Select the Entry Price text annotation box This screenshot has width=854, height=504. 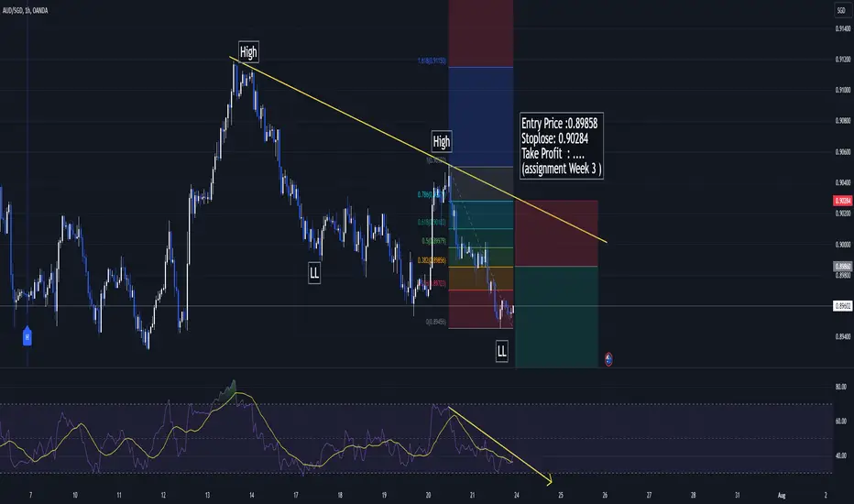561,146
